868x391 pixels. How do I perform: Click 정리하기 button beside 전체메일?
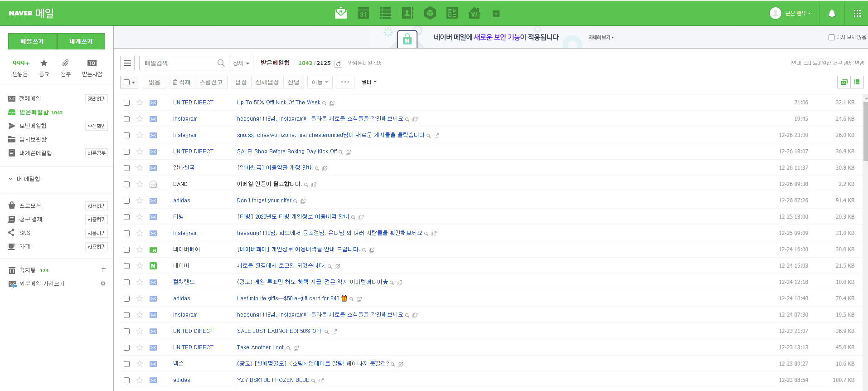click(x=97, y=99)
